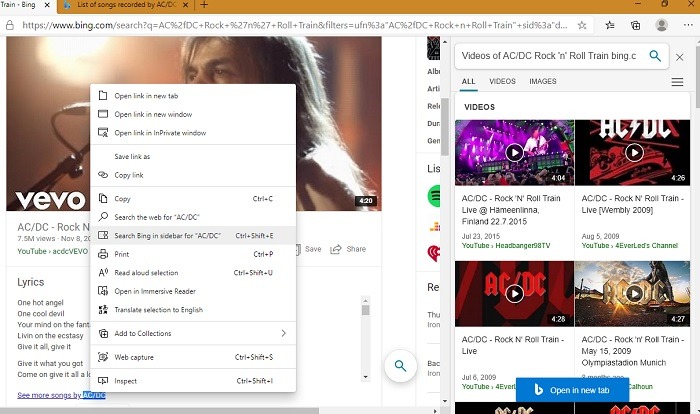Viewport: 700px width, 414px height.
Task: Play the Hameenlinna Finland live video
Action: (x=514, y=153)
